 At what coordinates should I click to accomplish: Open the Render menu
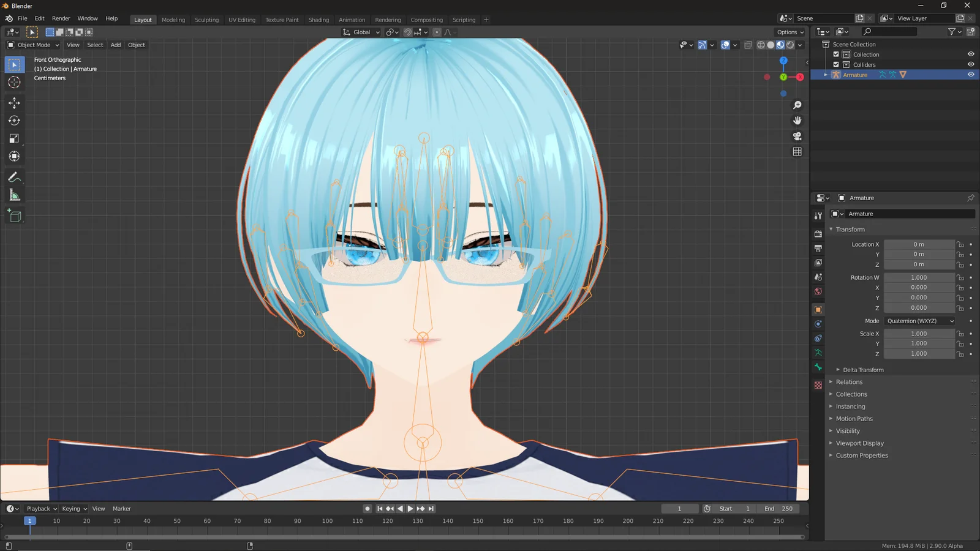pyautogui.click(x=61, y=18)
